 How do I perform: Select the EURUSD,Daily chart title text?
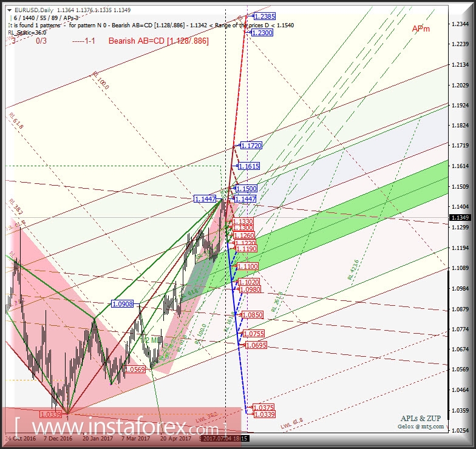(x=34, y=10)
